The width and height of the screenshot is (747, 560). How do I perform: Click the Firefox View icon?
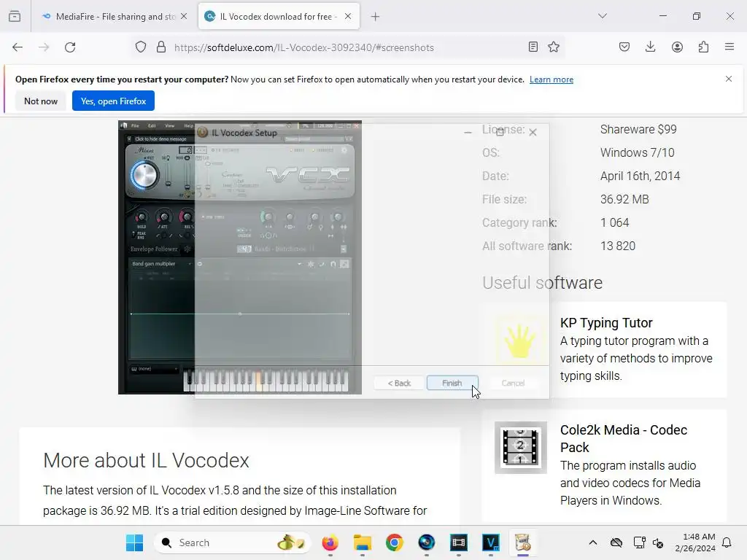pos(15,17)
